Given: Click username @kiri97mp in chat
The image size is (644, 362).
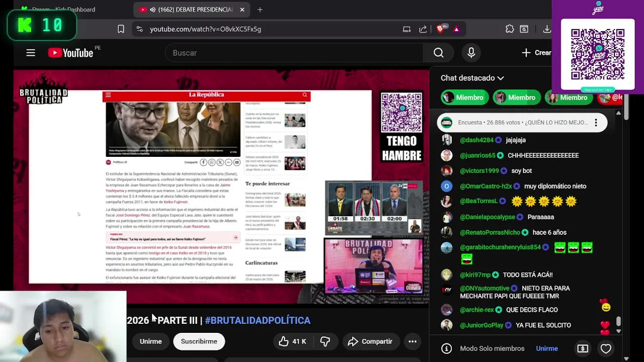Looking at the screenshot, I should [475, 275].
